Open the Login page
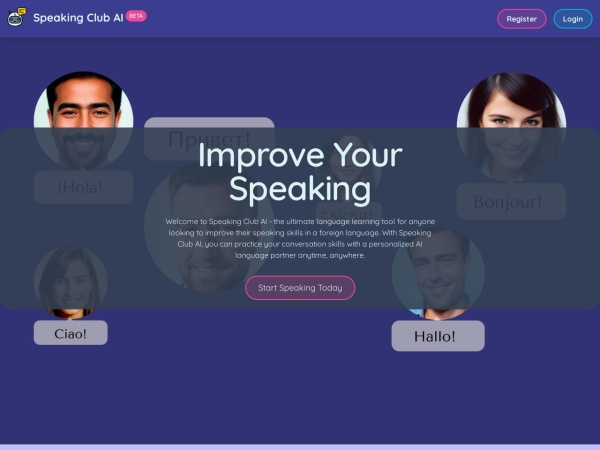This screenshot has height=450, width=600. click(x=572, y=19)
